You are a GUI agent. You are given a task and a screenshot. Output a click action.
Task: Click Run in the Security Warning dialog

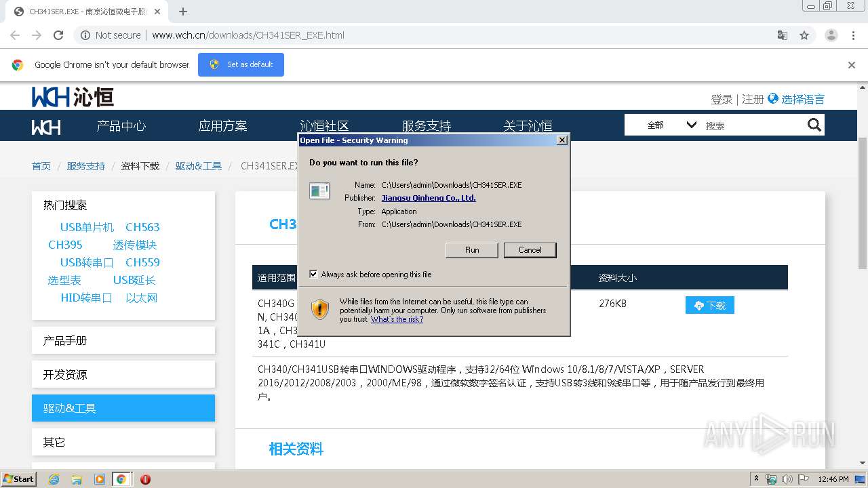pos(472,250)
